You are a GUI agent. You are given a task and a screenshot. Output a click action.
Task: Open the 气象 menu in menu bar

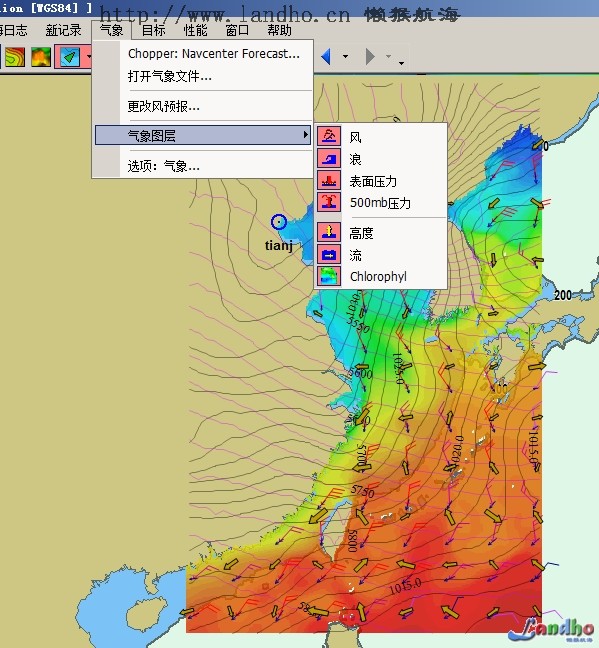point(112,30)
